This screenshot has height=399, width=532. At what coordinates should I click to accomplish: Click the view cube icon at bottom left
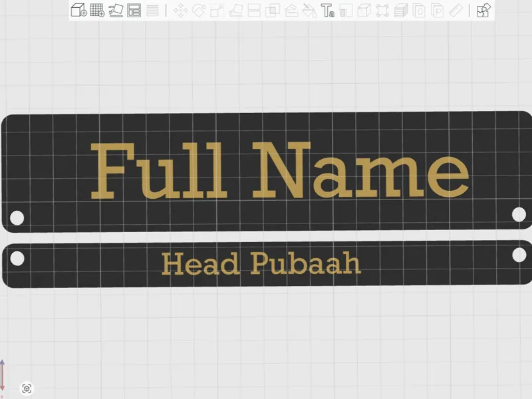[x=27, y=388]
